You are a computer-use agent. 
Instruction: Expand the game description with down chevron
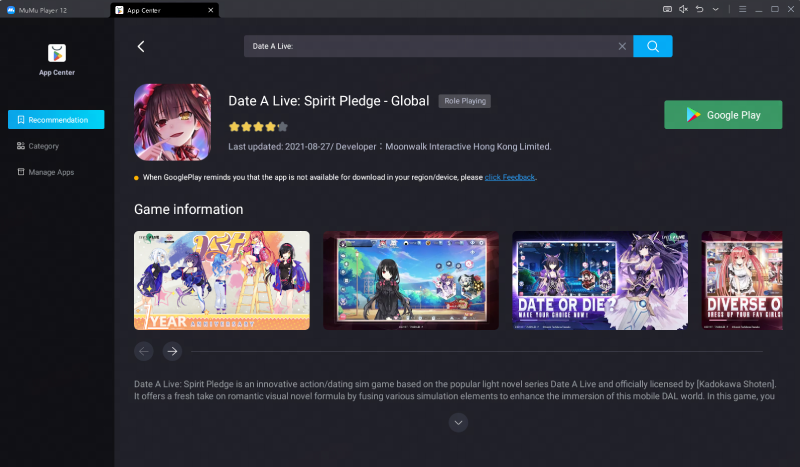pos(458,423)
